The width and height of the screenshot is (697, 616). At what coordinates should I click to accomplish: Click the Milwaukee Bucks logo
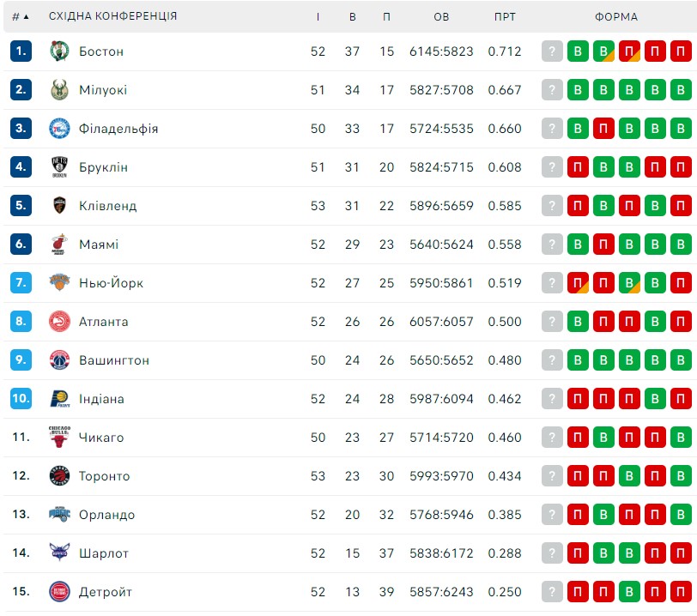(59, 90)
